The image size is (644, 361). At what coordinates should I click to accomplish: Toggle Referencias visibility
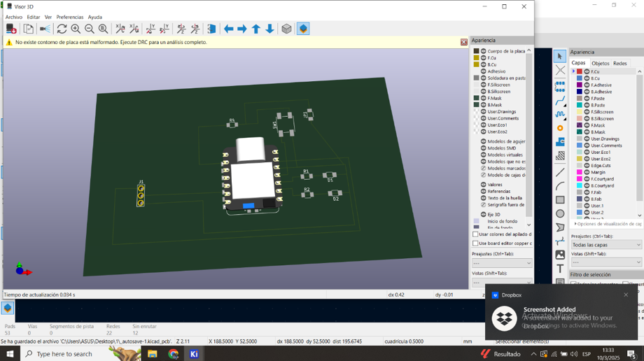[x=484, y=192]
